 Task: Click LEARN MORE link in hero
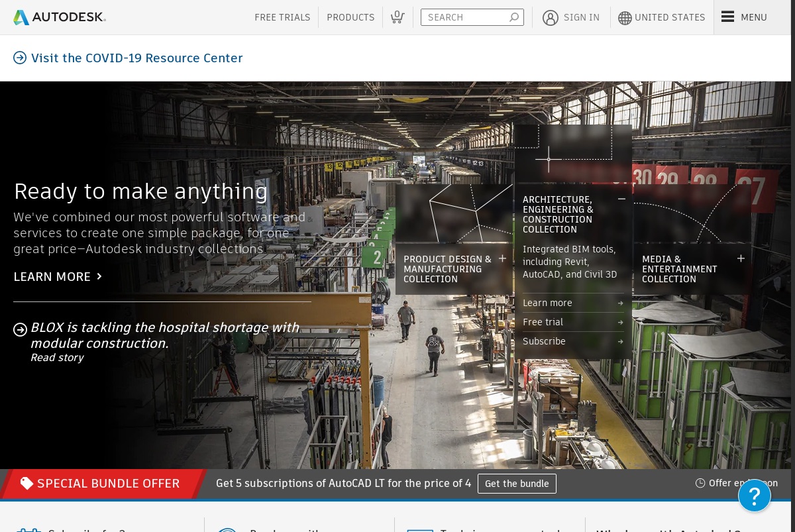click(52, 276)
